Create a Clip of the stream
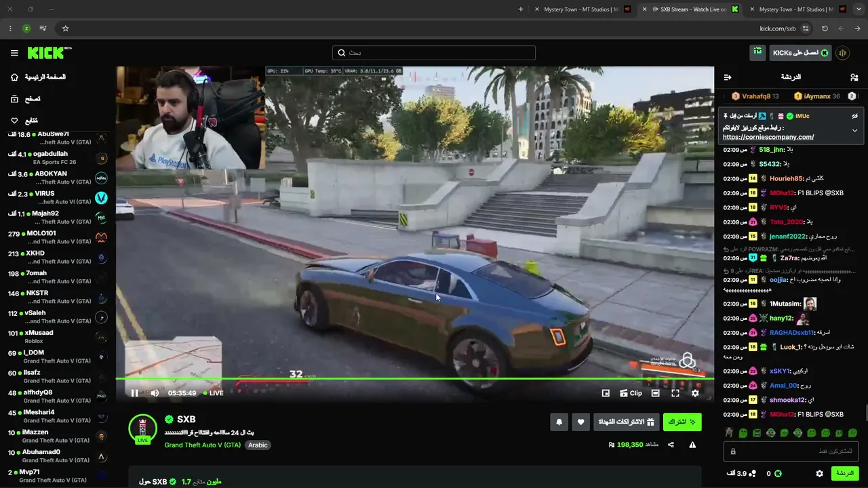This screenshot has height=488, width=868. pyautogui.click(x=631, y=393)
